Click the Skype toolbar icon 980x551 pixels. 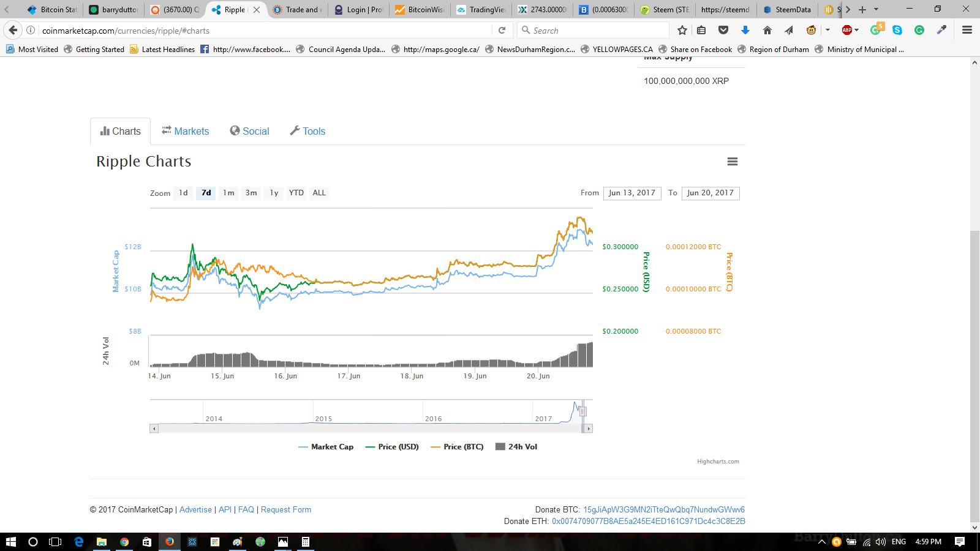point(897,30)
